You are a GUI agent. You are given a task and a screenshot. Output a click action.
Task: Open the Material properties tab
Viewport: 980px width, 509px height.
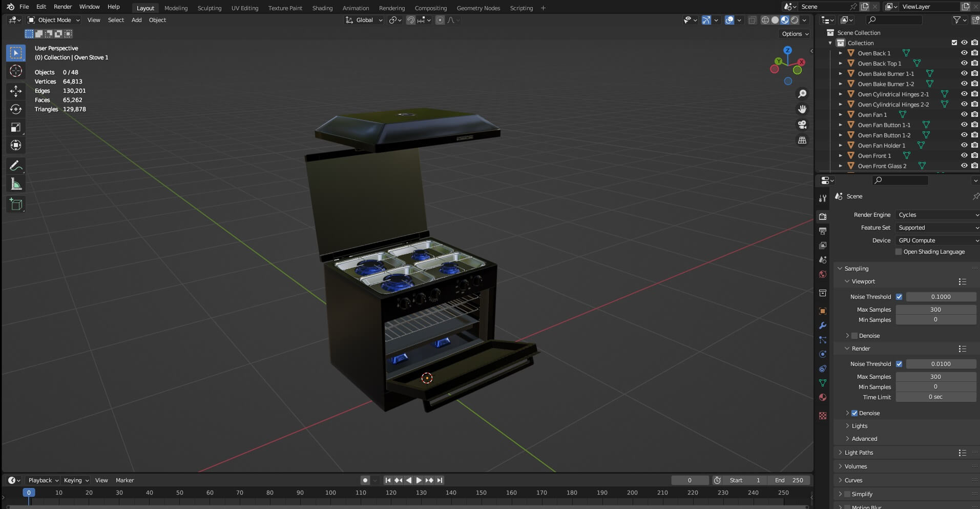pos(823,397)
